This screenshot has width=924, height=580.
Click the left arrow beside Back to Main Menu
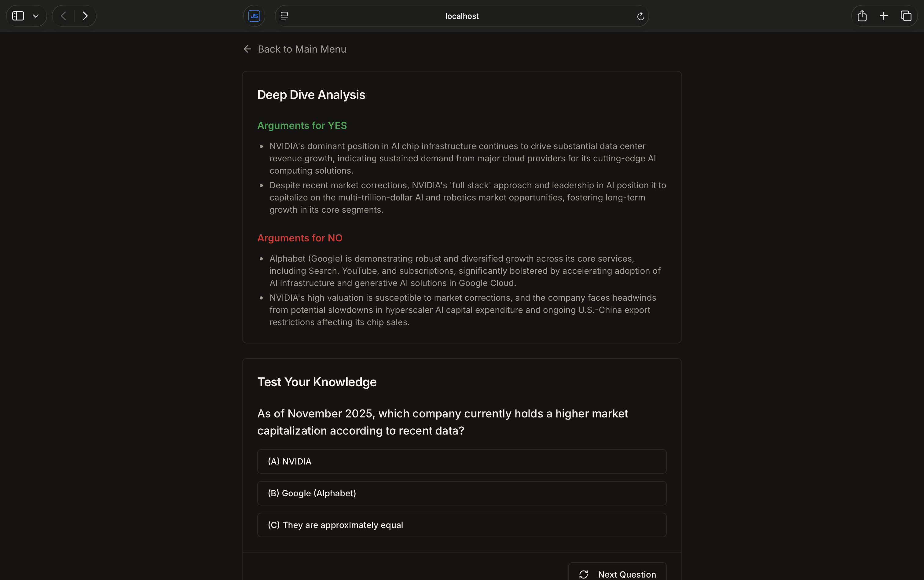point(248,49)
